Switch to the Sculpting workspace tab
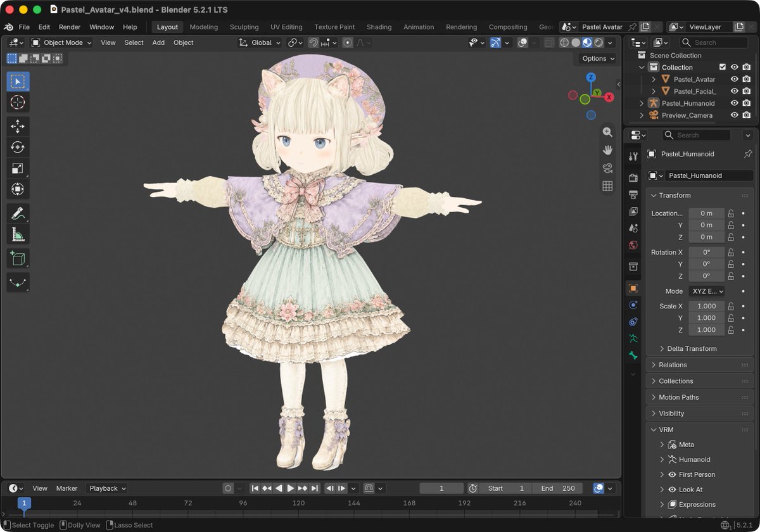 pyautogui.click(x=244, y=27)
